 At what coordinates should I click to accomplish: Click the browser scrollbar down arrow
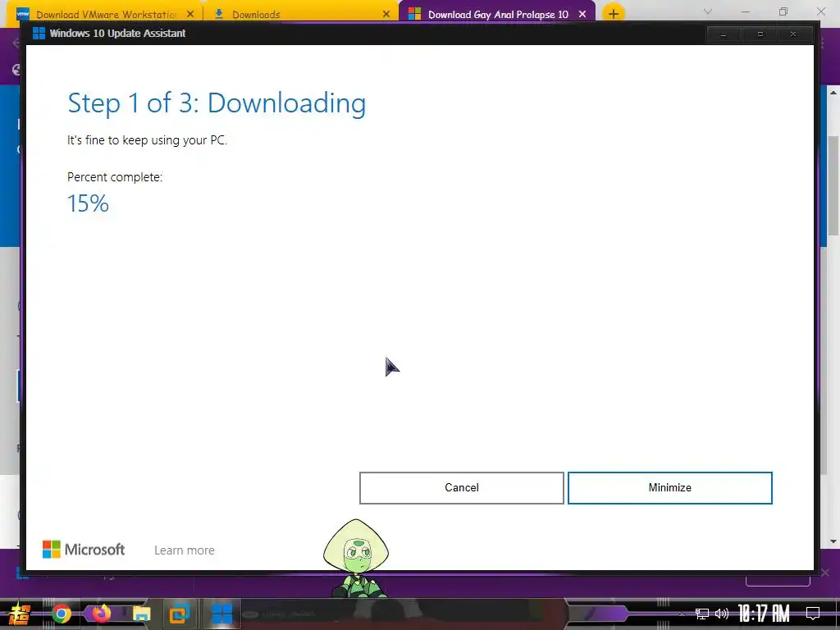pyautogui.click(x=833, y=541)
